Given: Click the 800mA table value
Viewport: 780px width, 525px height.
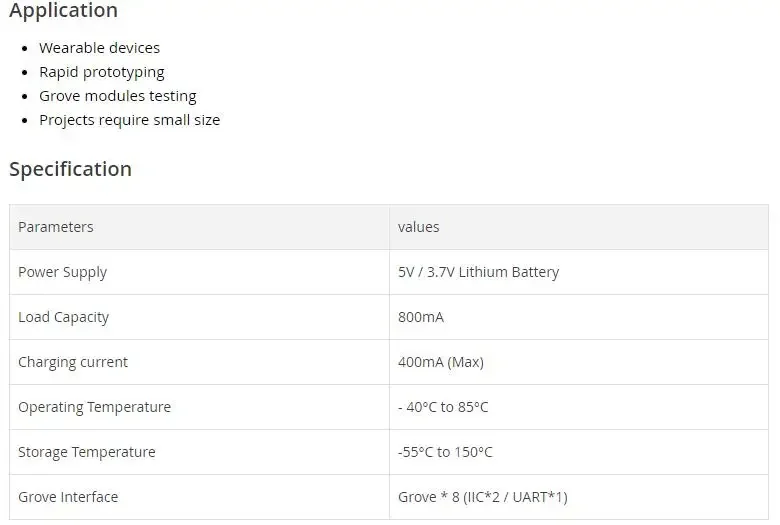Looking at the screenshot, I should pos(420,317).
